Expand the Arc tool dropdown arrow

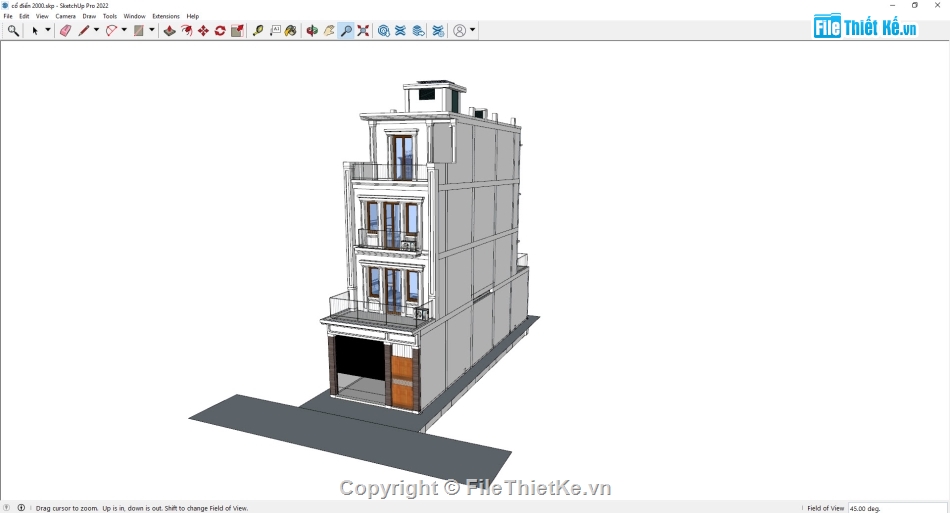[124, 30]
